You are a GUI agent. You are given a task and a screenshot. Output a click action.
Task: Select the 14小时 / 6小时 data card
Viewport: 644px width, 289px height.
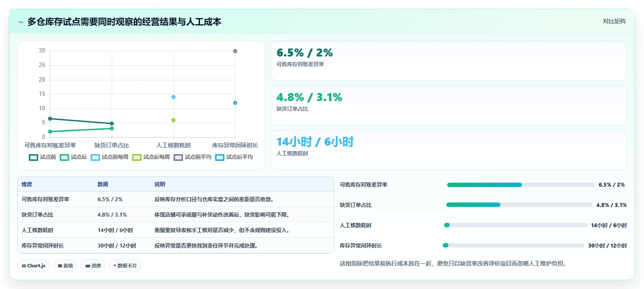pos(448,150)
